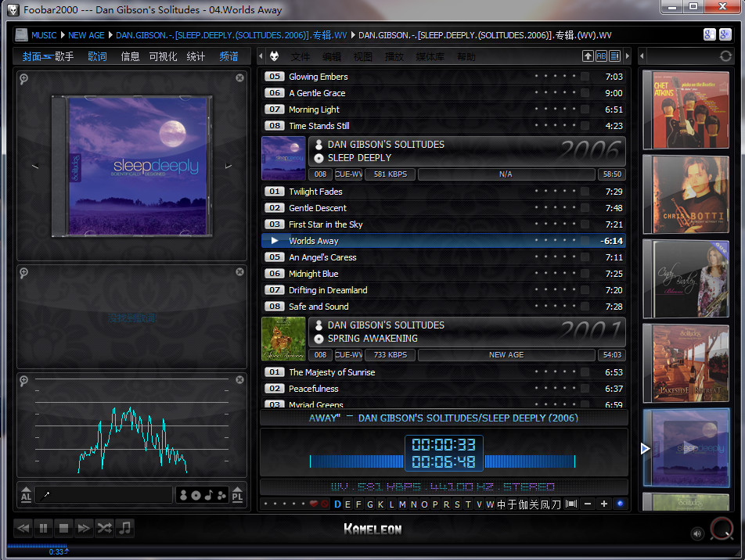The image size is (745, 560).
Task: Switch to the 歌词 (Lyrics) tab
Action: pyautogui.click(x=97, y=56)
